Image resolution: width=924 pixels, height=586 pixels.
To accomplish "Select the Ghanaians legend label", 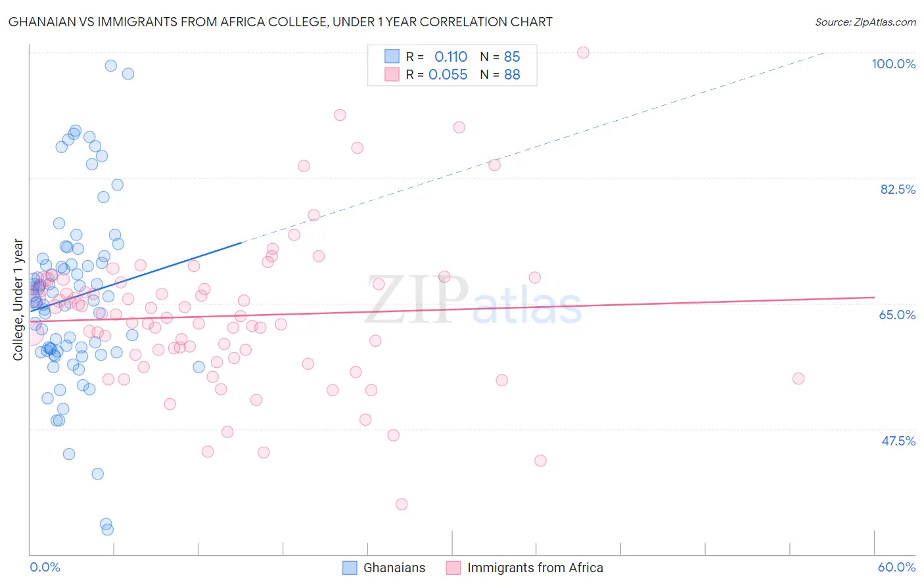I will (394, 568).
